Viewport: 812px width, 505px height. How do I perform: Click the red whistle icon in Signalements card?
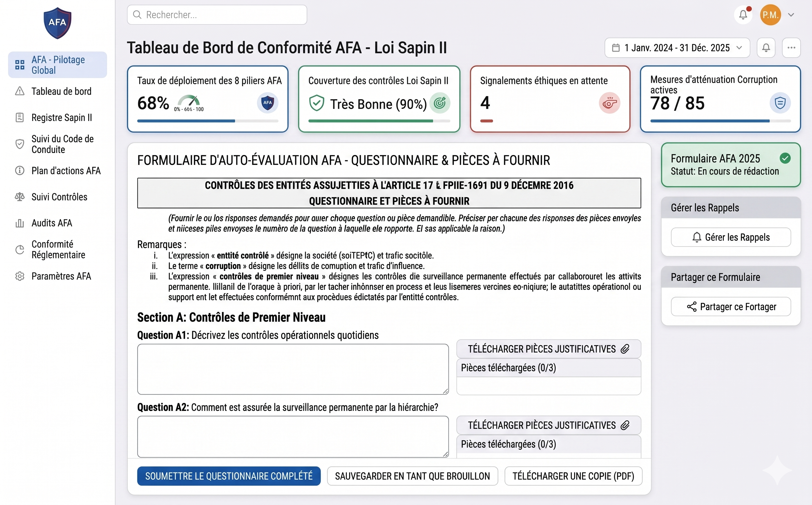tap(610, 103)
